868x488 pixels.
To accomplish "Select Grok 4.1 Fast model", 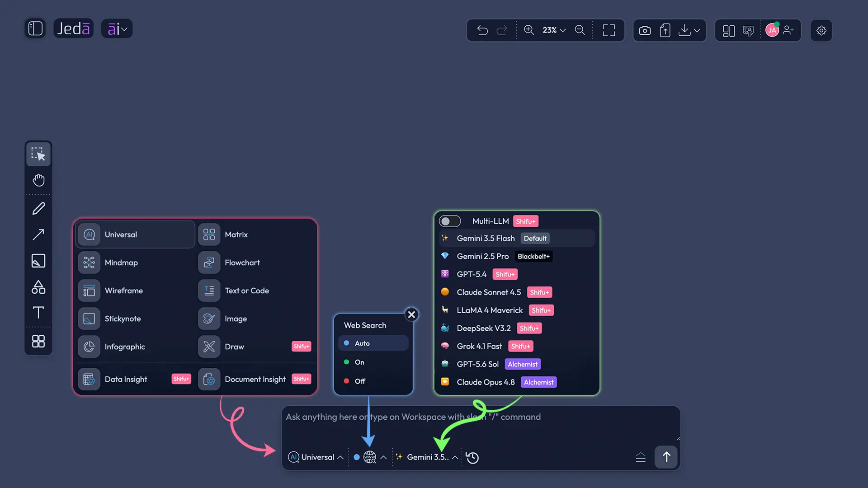I will click(x=517, y=346).
